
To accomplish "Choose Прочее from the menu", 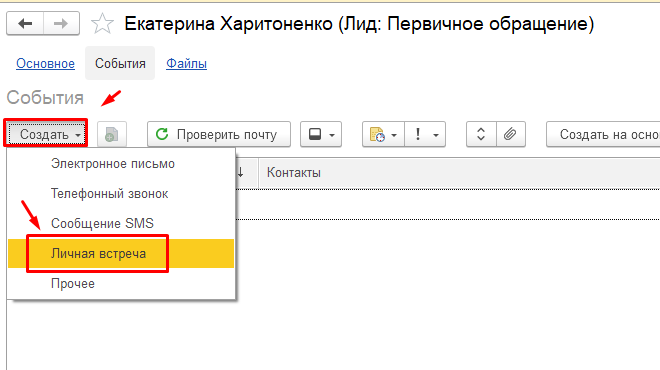I will (121, 283).
